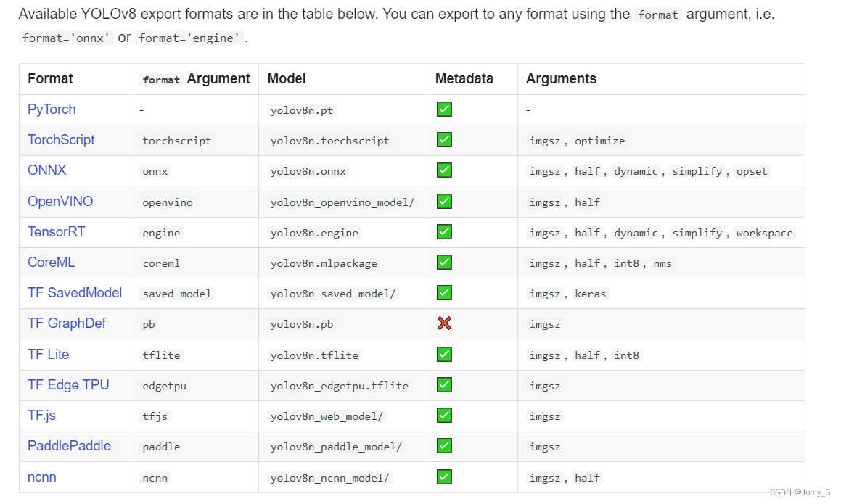Click the green metadata checkmark for TF Lite
Image resolution: width=841 pixels, height=504 pixels.
tap(444, 355)
